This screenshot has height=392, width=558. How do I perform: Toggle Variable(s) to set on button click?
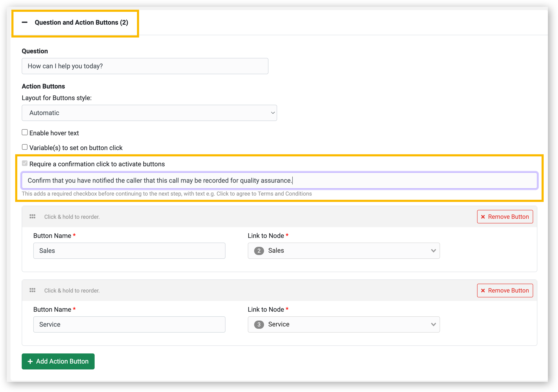tap(25, 147)
